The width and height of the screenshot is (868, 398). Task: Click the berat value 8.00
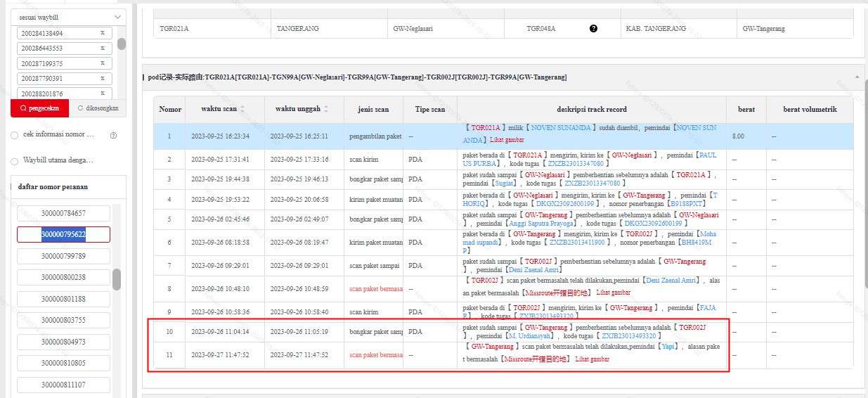click(738, 136)
